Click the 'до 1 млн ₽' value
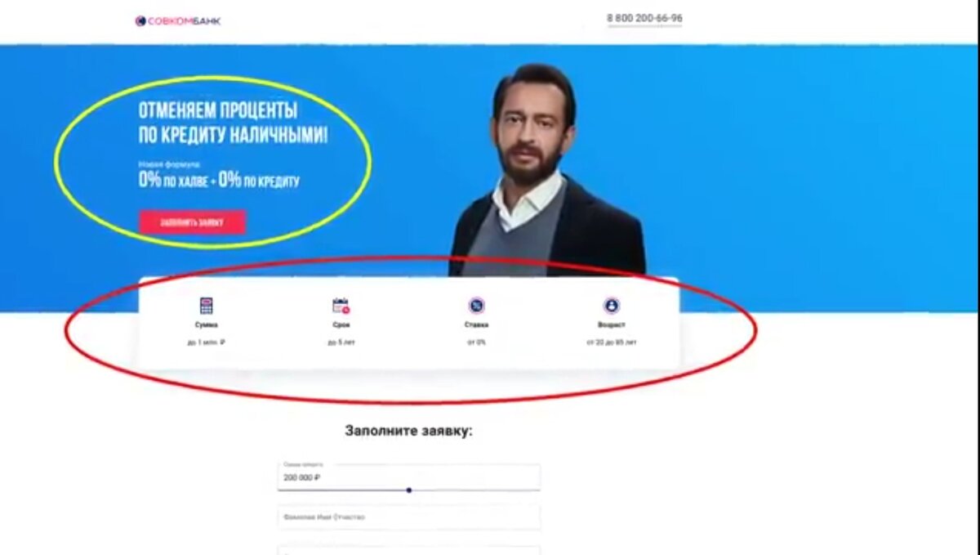Image resolution: width=980 pixels, height=555 pixels. (x=206, y=342)
